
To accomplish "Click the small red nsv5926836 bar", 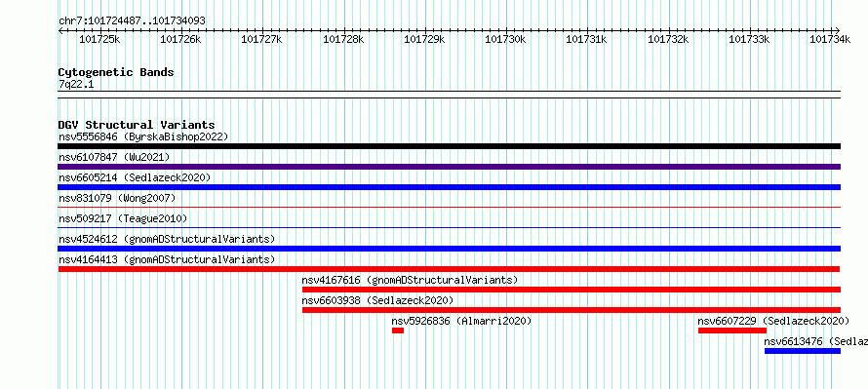I will [x=398, y=331].
